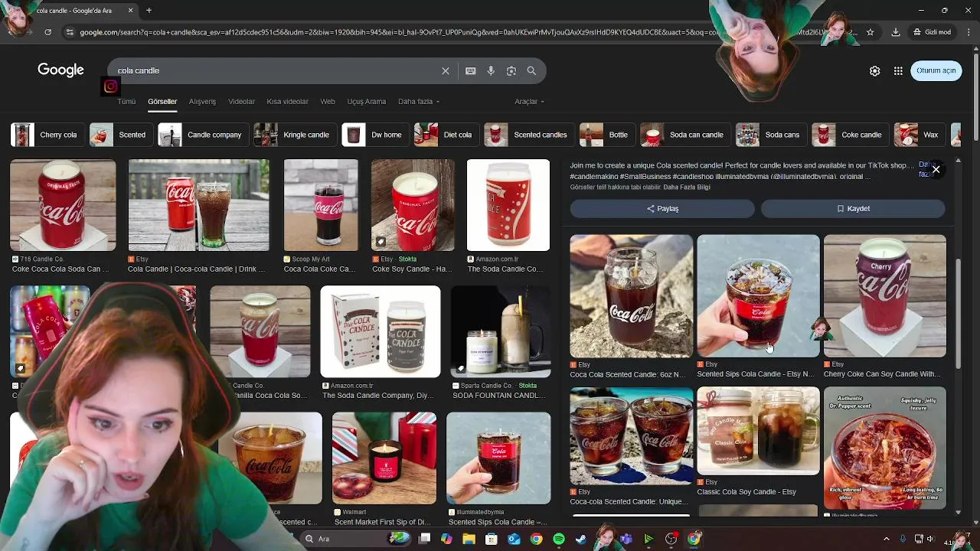This screenshot has height=551, width=980.
Task: Open a new browser tab
Action: (x=149, y=11)
